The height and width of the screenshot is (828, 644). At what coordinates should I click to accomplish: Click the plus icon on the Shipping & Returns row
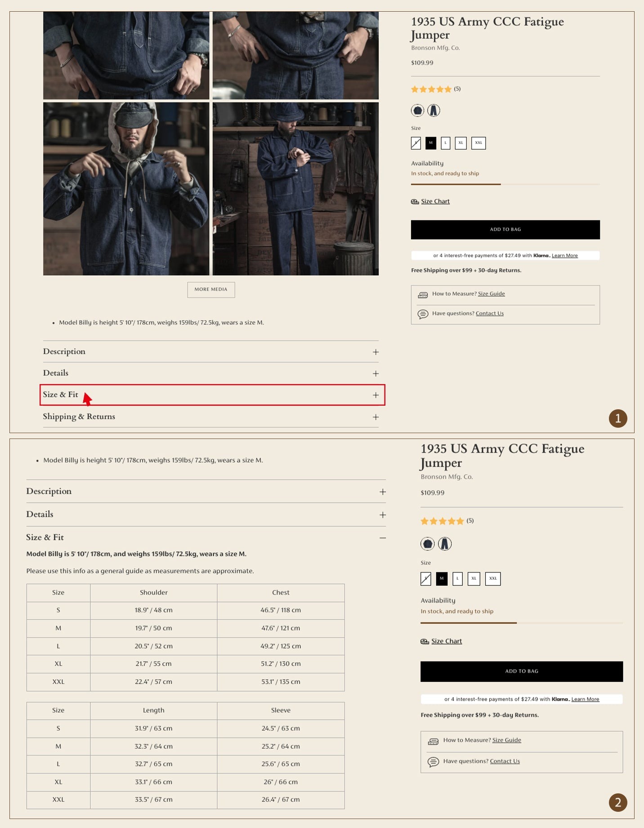[x=376, y=417]
